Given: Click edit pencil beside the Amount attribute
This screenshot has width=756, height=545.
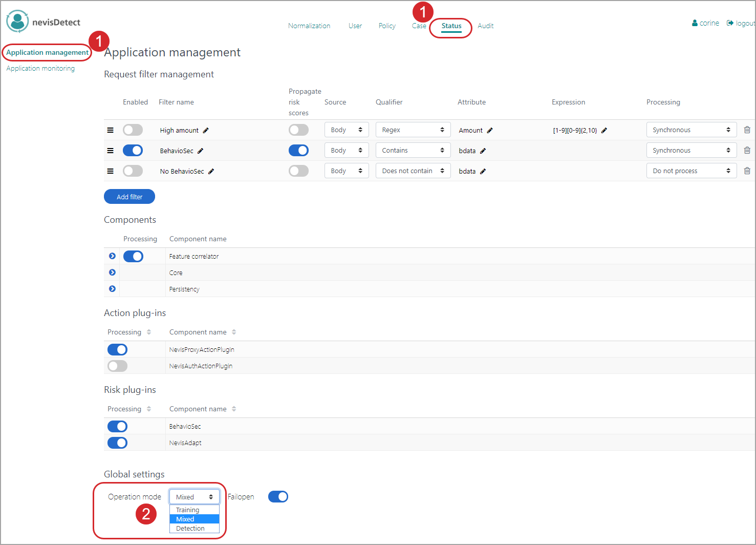Looking at the screenshot, I should (490, 131).
